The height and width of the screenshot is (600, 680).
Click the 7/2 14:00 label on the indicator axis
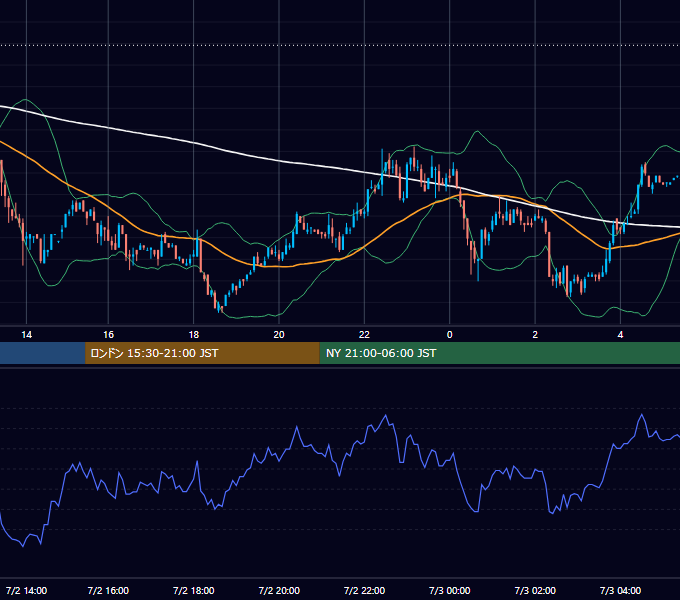point(26,590)
